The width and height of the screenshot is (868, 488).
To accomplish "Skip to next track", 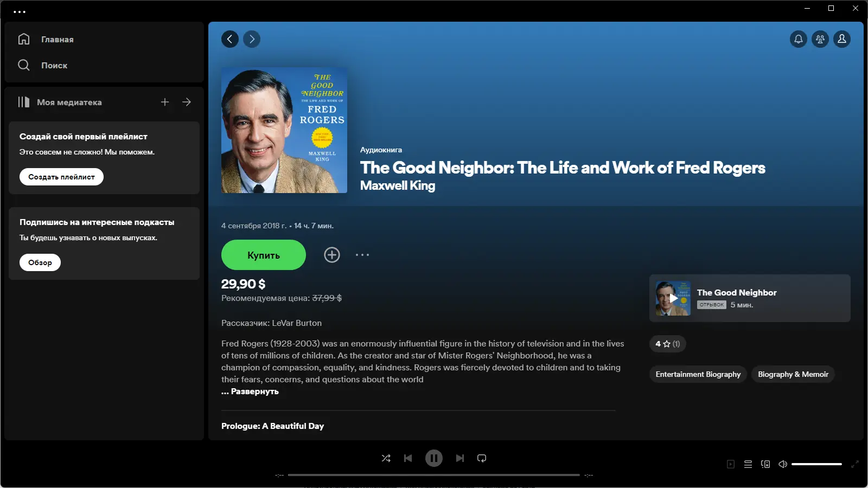I will 460,458.
